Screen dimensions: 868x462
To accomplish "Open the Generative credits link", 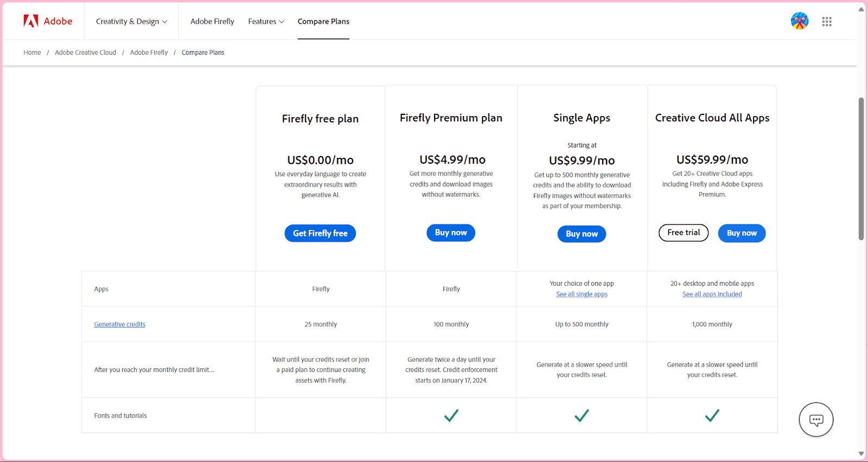I will pyautogui.click(x=119, y=324).
